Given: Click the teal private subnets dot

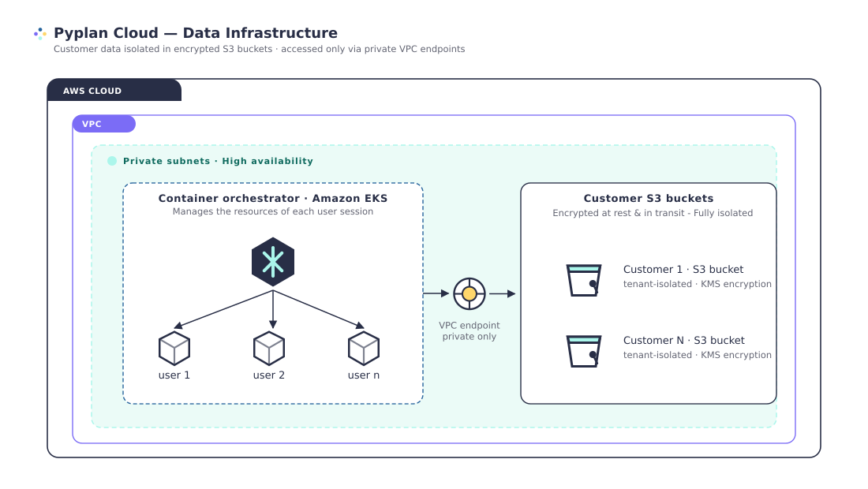Looking at the screenshot, I should [x=112, y=161].
